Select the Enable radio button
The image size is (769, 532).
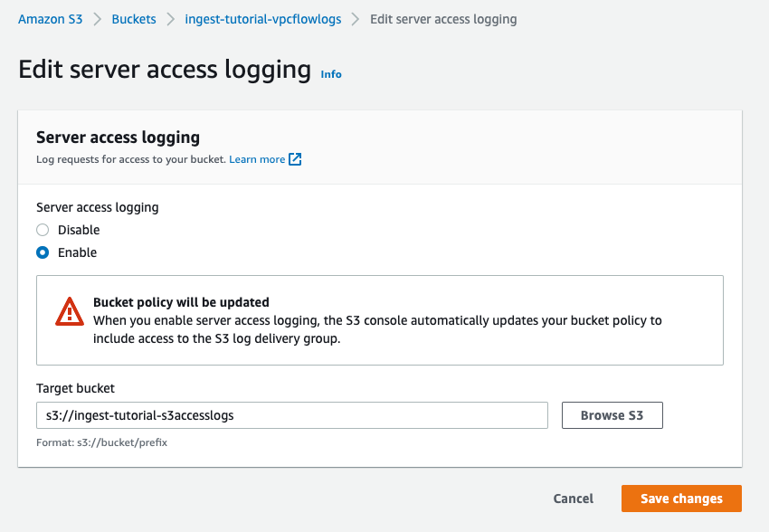pyautogui.click(x=42, y=252)
